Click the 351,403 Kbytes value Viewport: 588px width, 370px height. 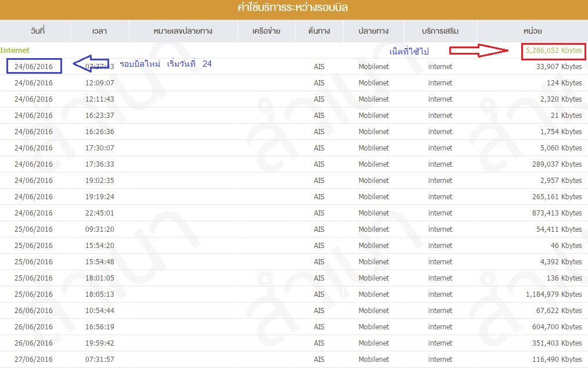coord(557,343)
